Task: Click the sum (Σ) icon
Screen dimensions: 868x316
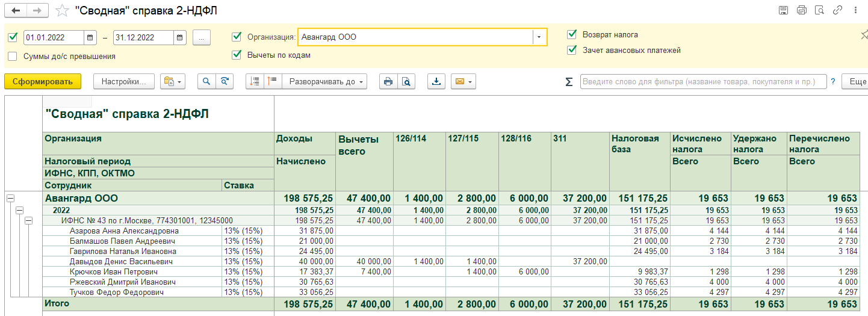Action: [x=568, y=82]
